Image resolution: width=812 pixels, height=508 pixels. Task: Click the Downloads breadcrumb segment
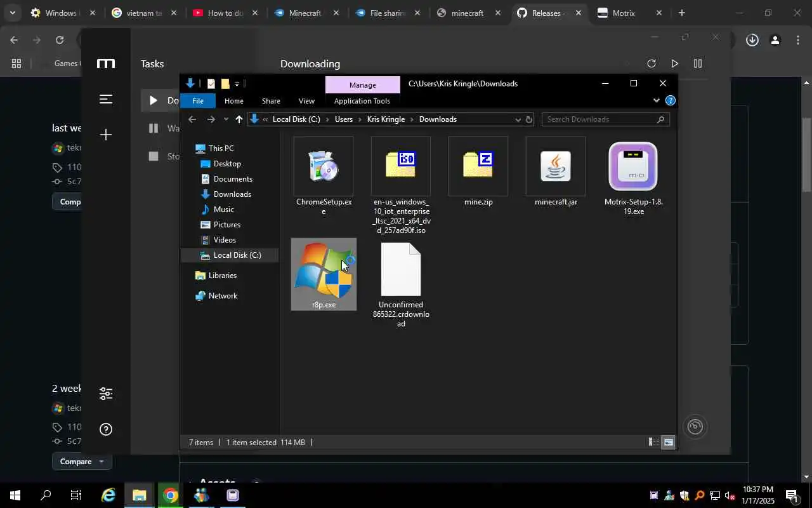tap(438, 119)
